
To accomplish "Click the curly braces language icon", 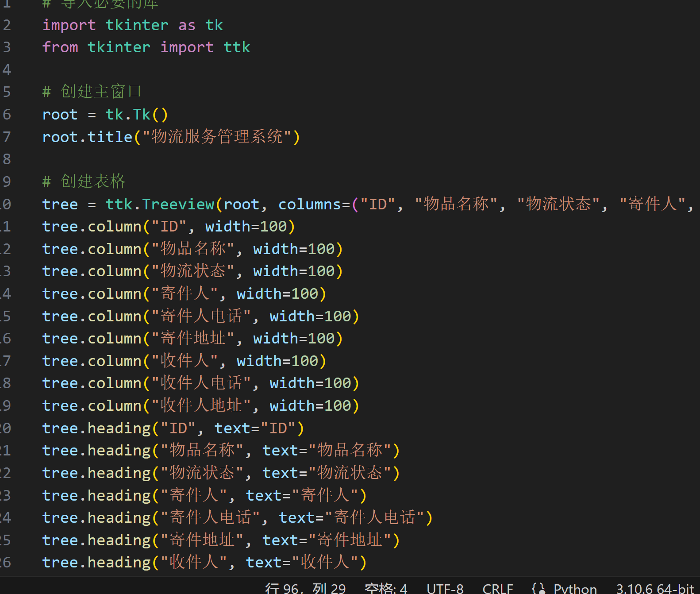I will click(x=538, y=588).
